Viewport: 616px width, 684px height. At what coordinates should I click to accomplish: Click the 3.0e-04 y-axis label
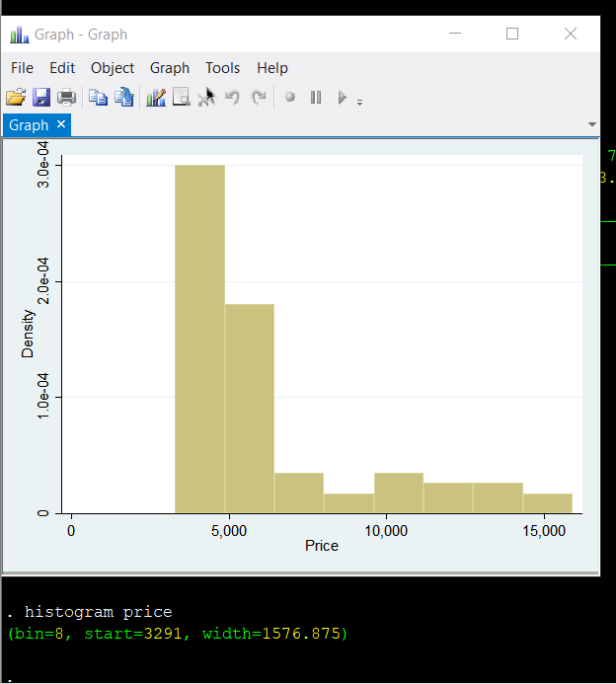(43, 165)
